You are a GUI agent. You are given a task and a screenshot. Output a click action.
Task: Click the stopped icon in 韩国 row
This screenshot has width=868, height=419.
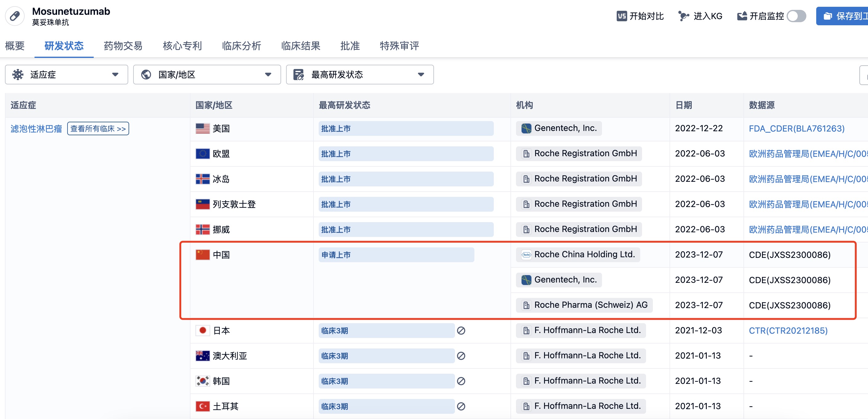[461, 381]
